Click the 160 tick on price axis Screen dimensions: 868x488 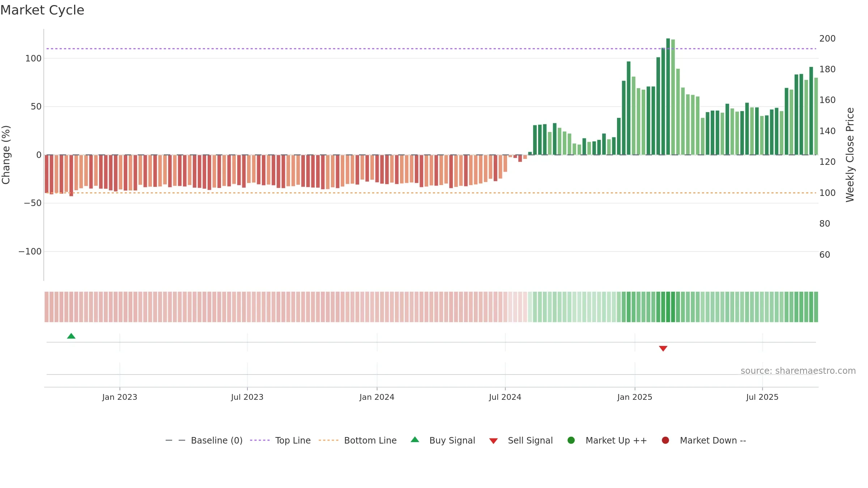point(827,100)
